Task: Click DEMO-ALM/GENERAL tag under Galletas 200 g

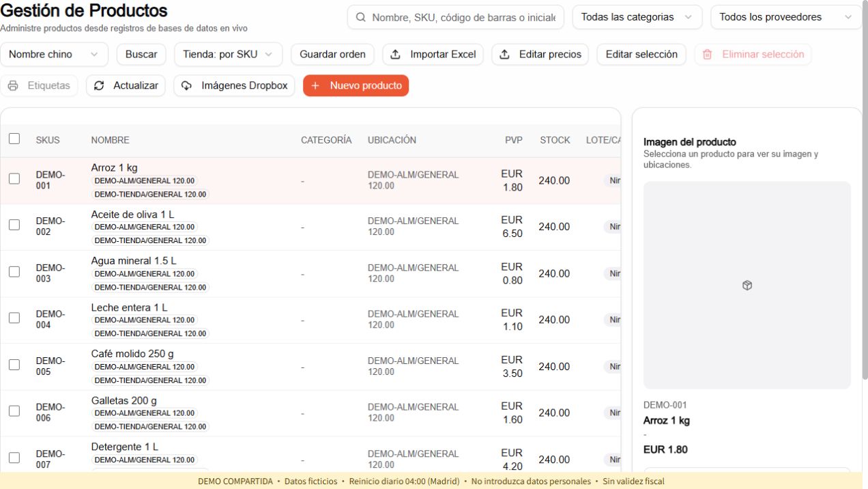Action: (x=145, y=413)
